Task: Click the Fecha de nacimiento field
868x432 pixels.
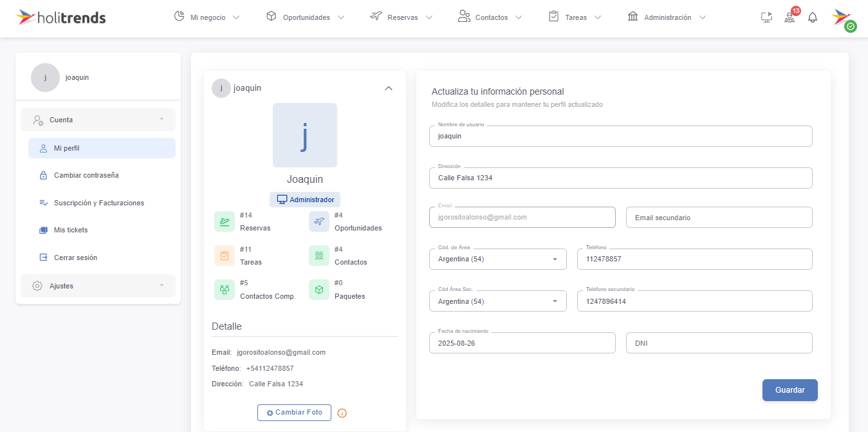Action: (522, 343)
